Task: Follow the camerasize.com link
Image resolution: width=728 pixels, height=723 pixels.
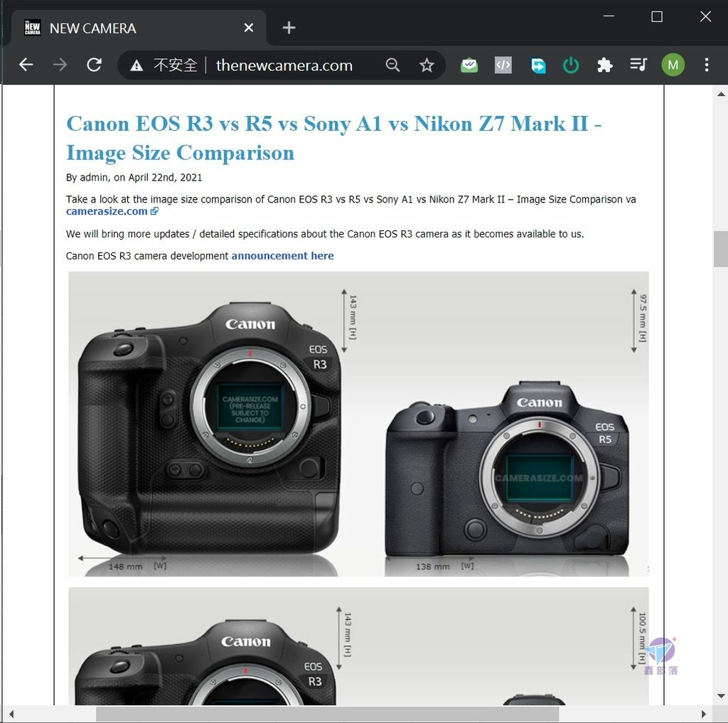Action: [x=112, y=211]
